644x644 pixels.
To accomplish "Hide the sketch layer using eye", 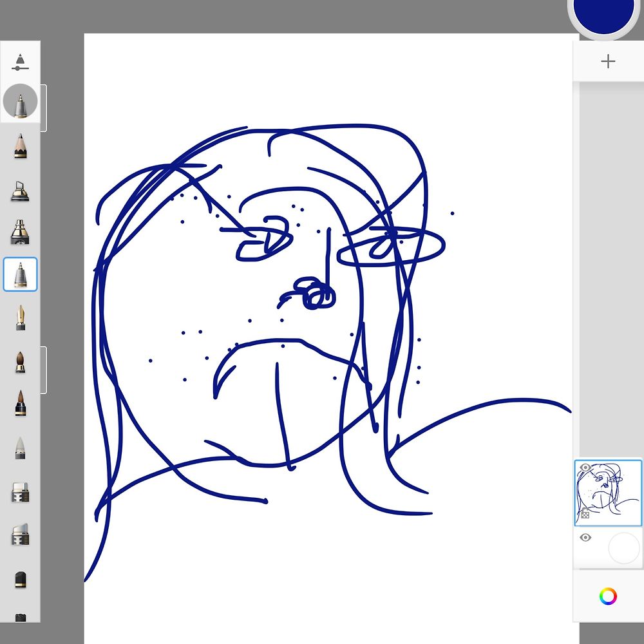I will point(585,468).
